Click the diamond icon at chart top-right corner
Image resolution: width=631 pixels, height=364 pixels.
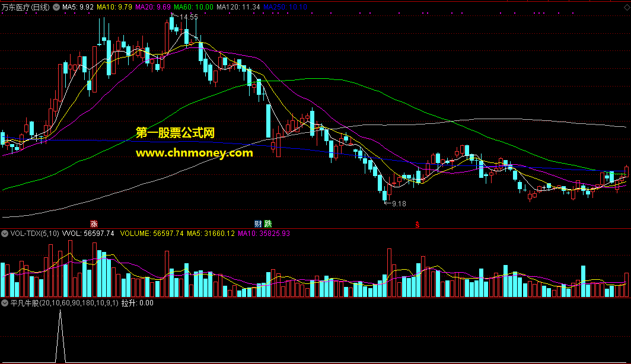[x=627, y=7]
